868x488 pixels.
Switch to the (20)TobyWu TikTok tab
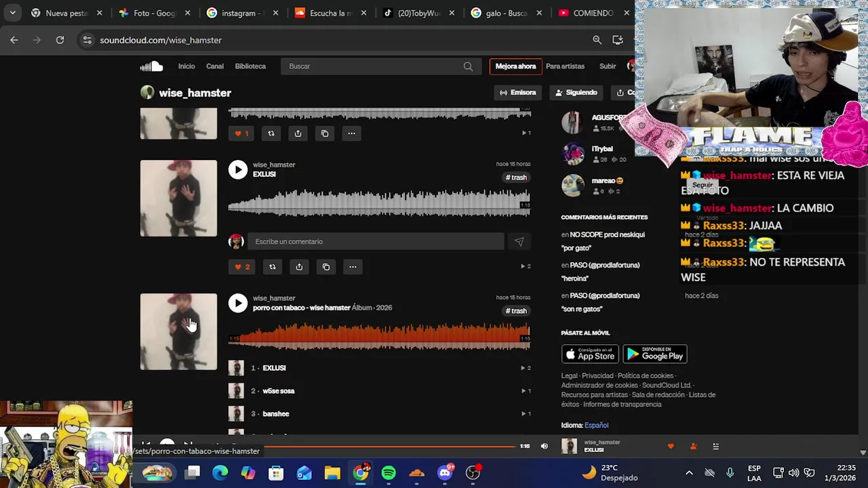418,13
